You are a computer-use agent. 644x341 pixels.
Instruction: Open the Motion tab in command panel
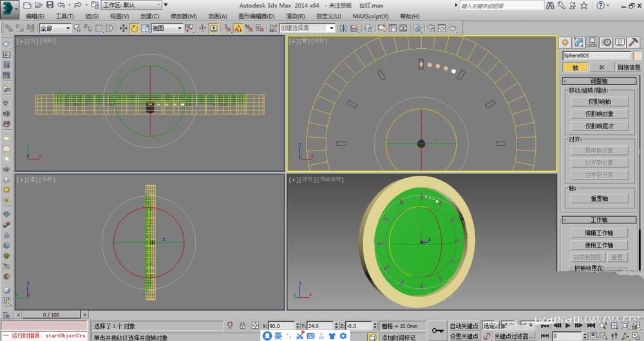pos(606,42)
